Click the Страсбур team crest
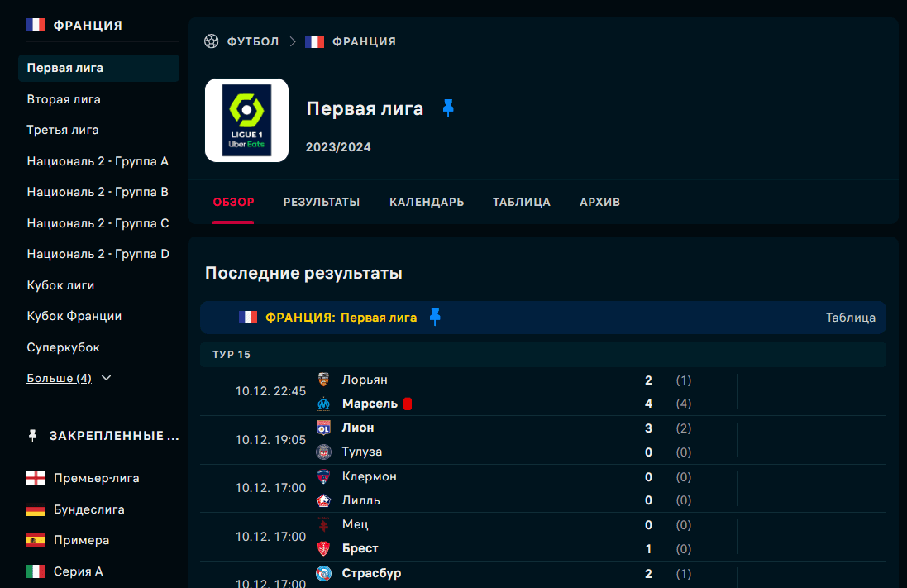The height and width of the screenshot is (588, 907). pyautogui.click(x=324, y=573)
